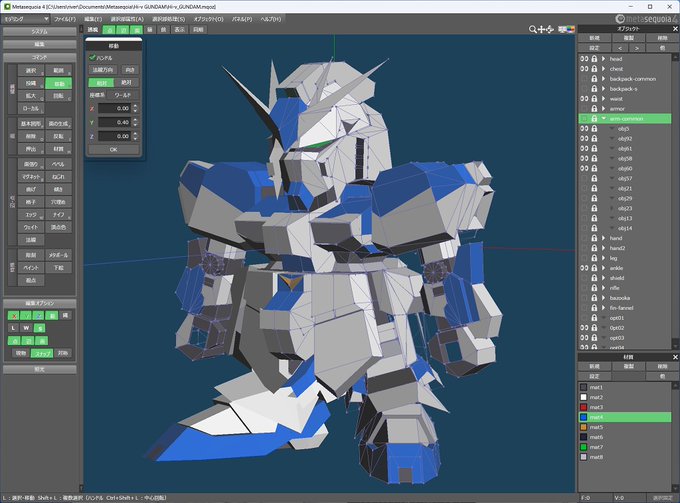Click the zoom magnifier icon in viewport header
Viewport: 680px width, 503px height.
(x=533, y=29)
